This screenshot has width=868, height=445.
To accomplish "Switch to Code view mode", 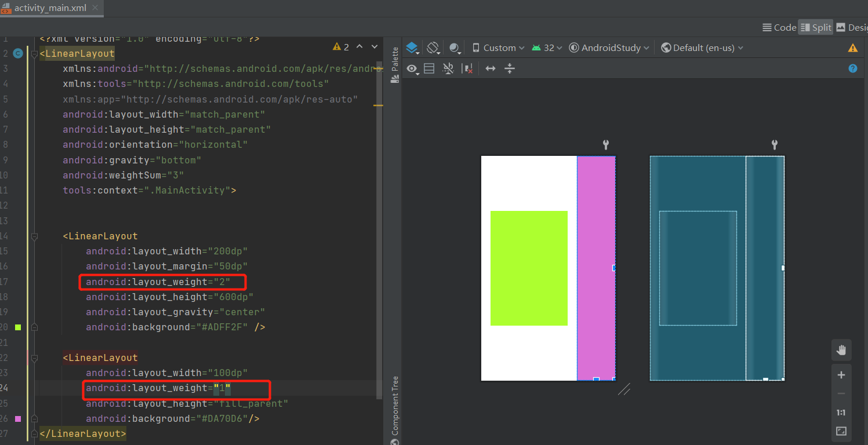I will pyautogui.click(x=779, y=27).
